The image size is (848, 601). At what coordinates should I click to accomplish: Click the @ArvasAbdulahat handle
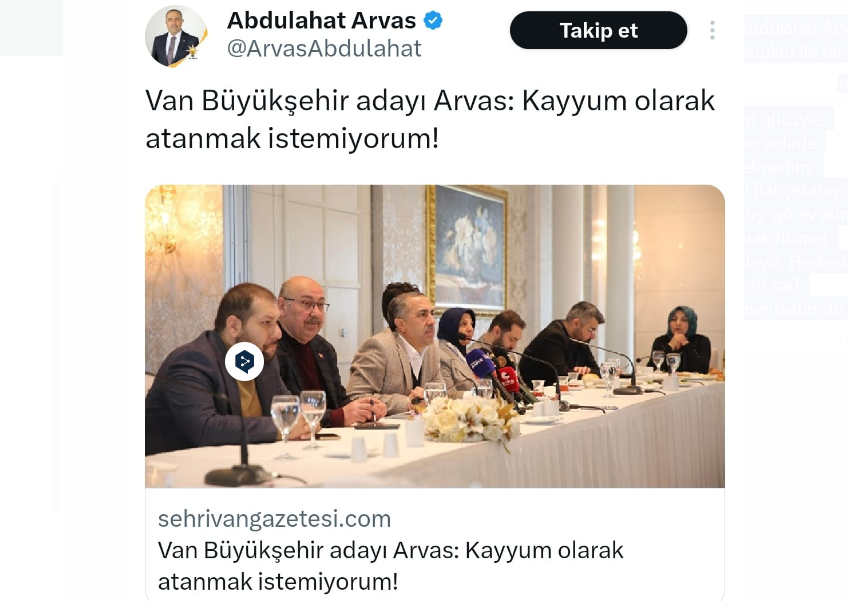pos(324,49)
